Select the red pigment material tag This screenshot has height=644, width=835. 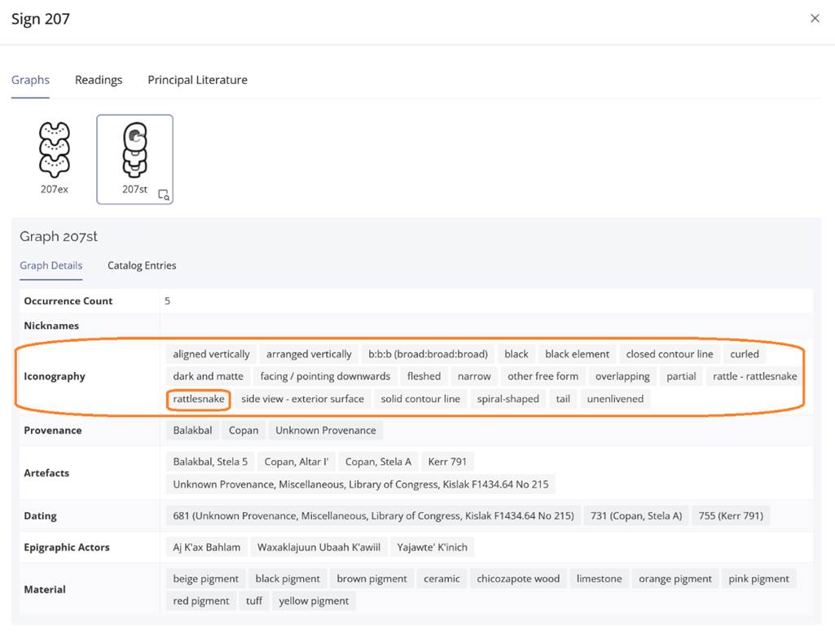[x=200, y=601]
